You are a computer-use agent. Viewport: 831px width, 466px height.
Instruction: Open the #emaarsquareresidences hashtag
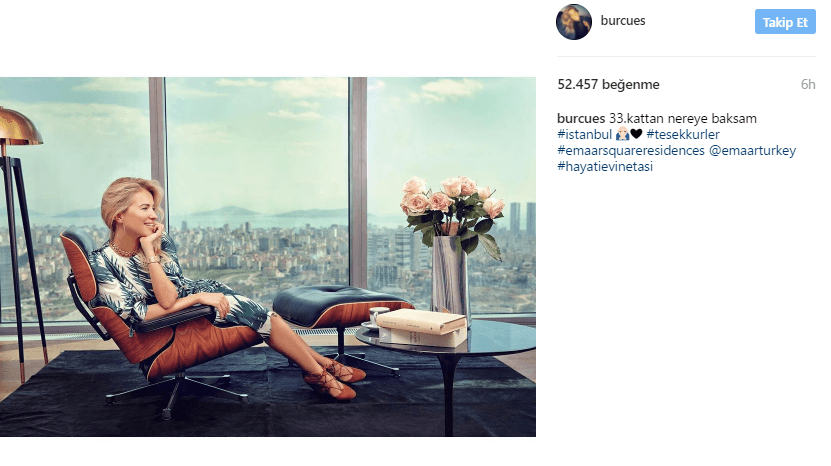(631, 151)
